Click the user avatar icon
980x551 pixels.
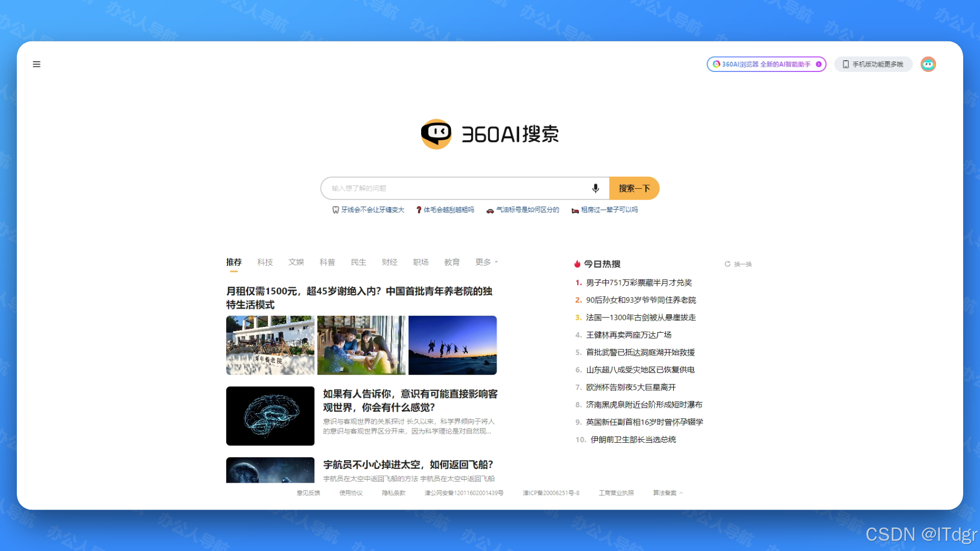click(928, 64)
